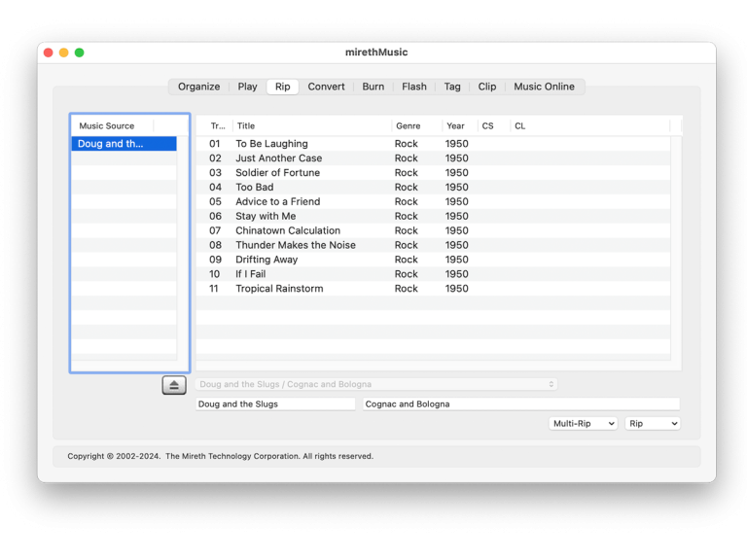Click the album field Cognac and Bologna

(520, 404)
